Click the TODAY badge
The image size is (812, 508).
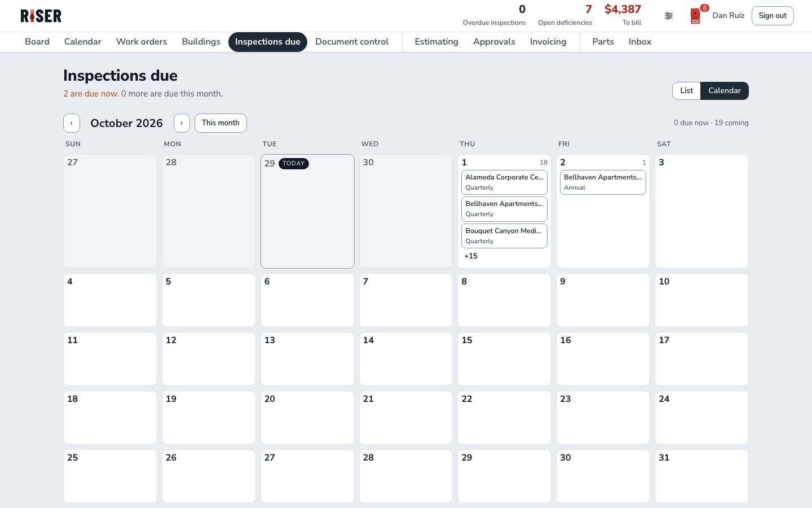pos(294,164)
